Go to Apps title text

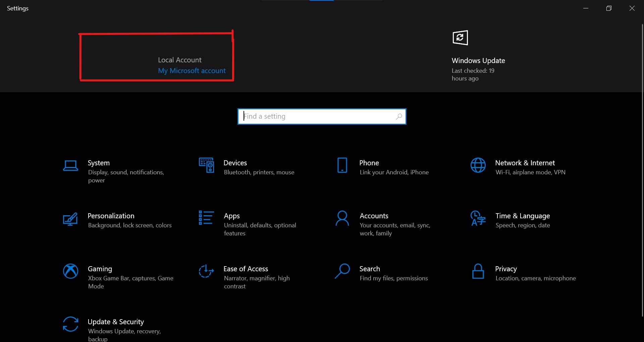232,216
